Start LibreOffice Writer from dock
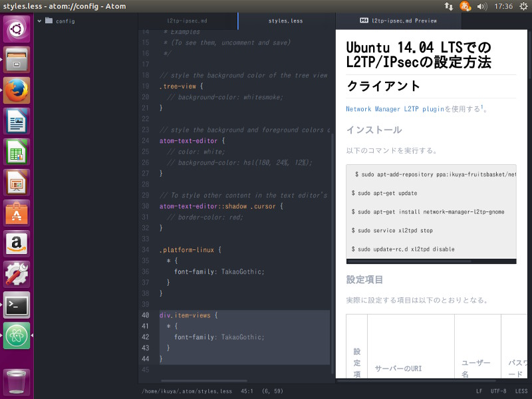This screenshot has height=399, width=532. [17, 121]
